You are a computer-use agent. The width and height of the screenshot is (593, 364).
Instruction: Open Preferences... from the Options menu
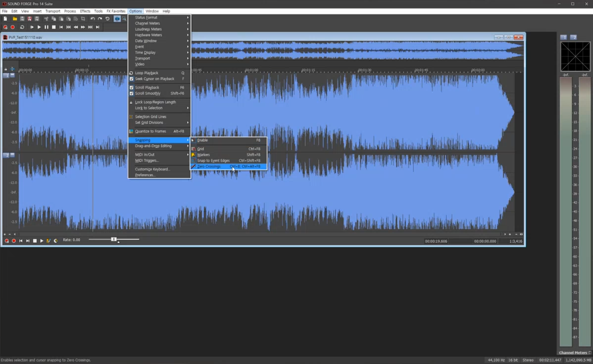coord(159,175)
